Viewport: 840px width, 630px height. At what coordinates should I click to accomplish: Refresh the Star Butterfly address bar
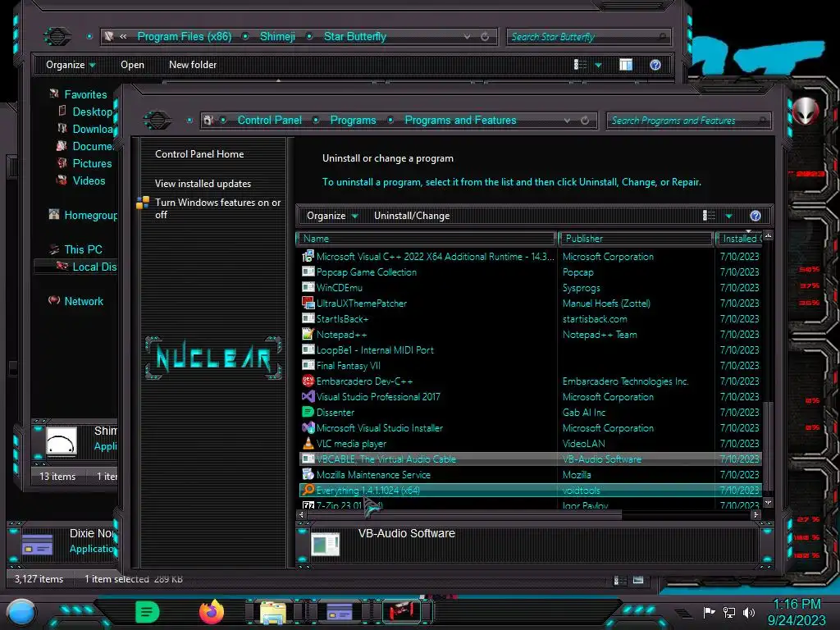485,37
